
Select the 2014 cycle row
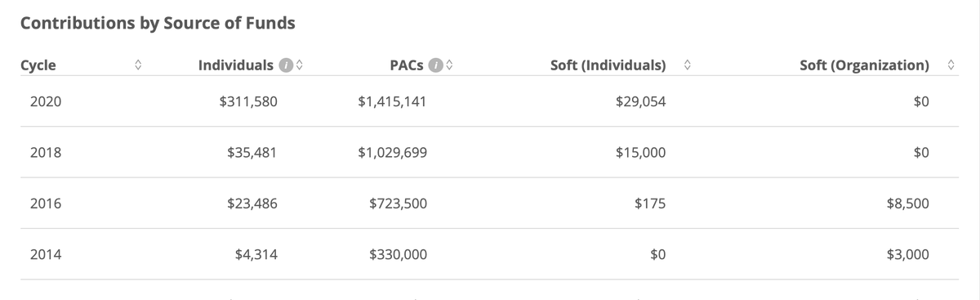click(490, 254)
